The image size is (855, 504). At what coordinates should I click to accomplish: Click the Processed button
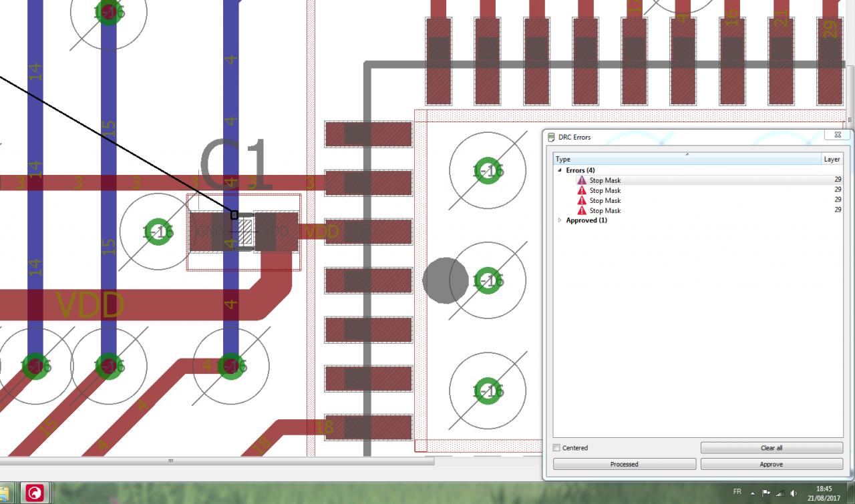pos(625,464)
